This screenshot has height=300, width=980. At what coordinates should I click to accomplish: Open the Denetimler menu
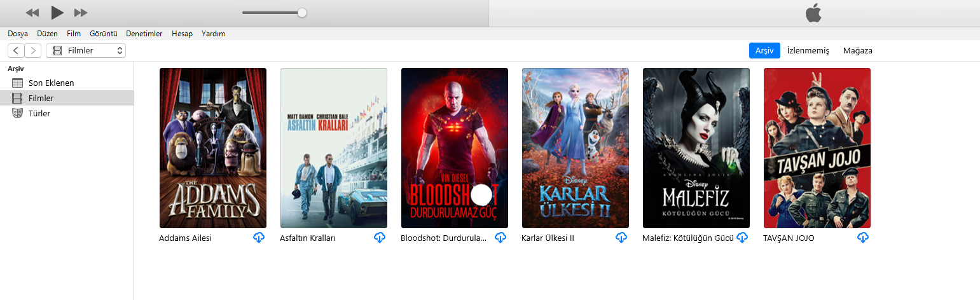[x=144, y=34]
